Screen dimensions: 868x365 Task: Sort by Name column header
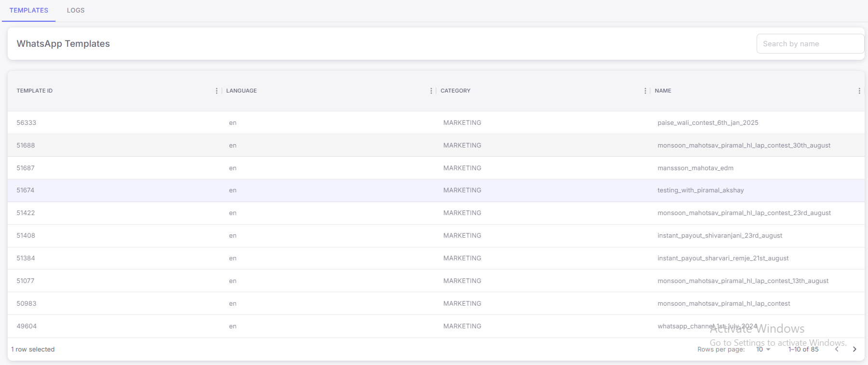663,91
